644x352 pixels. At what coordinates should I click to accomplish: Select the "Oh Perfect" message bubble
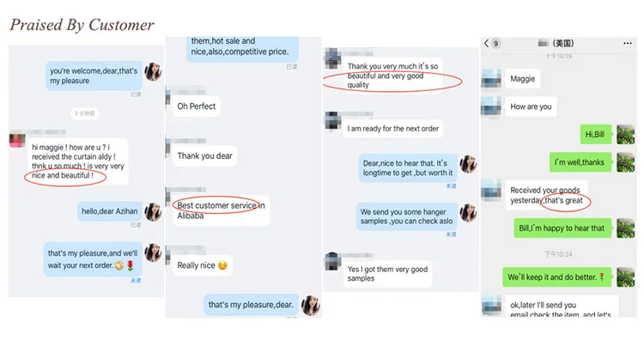(x=197, y=106)
